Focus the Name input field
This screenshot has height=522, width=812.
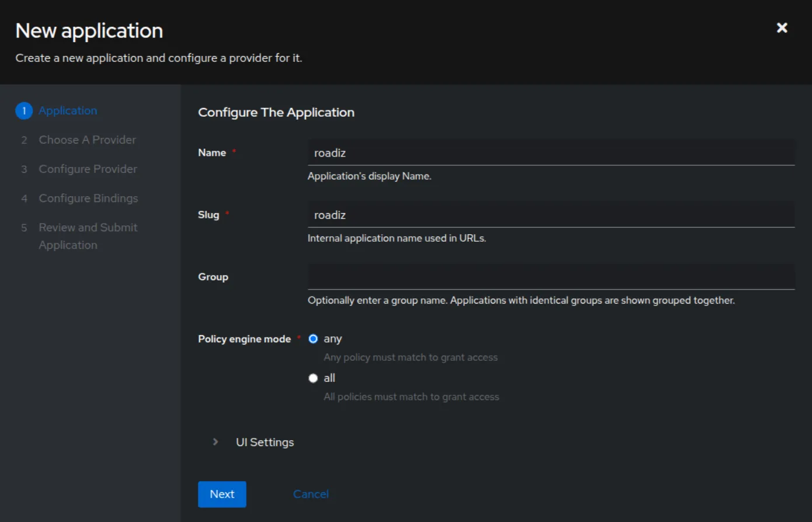(551, 152)
